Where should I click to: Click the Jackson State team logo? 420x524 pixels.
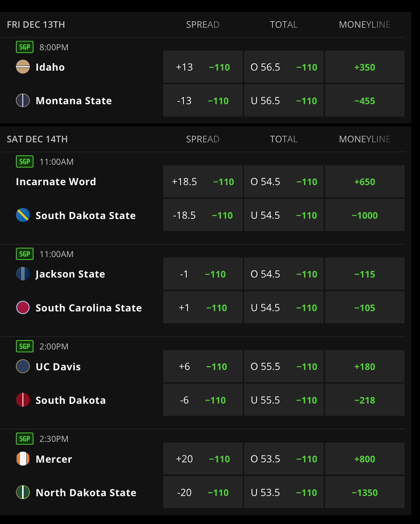pyautogui.click(x=23, y=273)
